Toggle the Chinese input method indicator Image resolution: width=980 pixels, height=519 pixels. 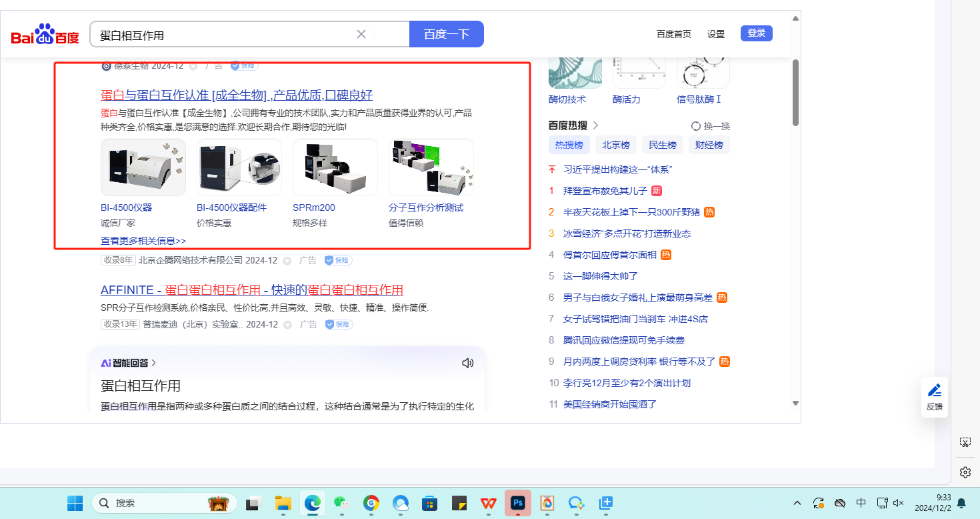coord(861,503)
